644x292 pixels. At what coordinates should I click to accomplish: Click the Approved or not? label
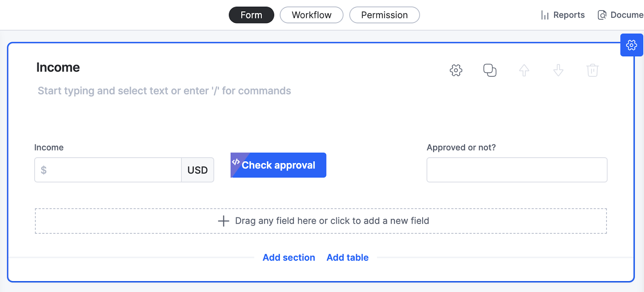[461, 148]
